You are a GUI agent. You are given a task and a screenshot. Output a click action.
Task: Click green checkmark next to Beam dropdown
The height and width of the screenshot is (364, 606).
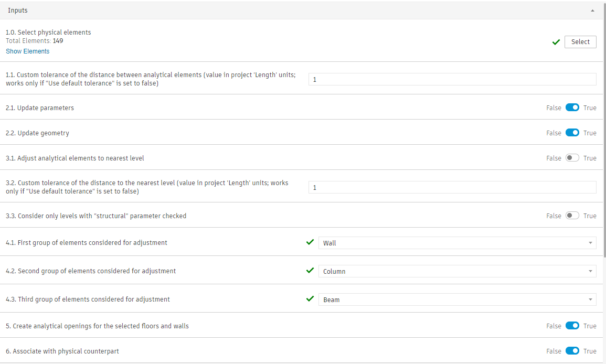(310, 299)
